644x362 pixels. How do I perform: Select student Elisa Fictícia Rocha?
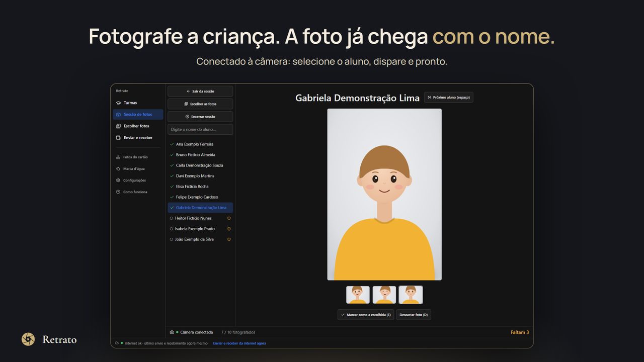[200, 187]
